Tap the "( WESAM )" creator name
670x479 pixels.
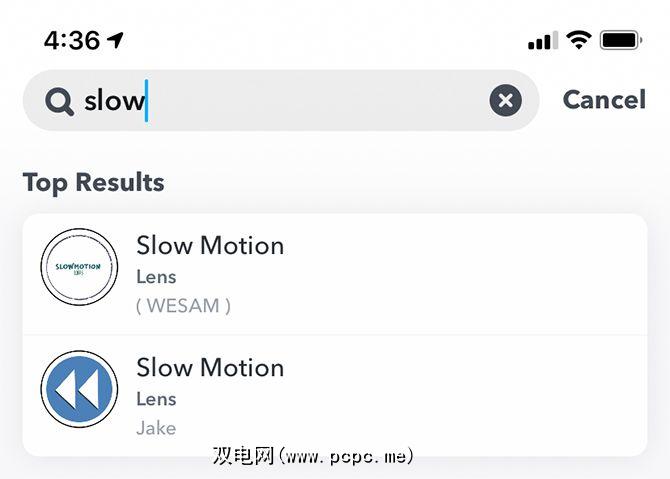tap(183, 306)
